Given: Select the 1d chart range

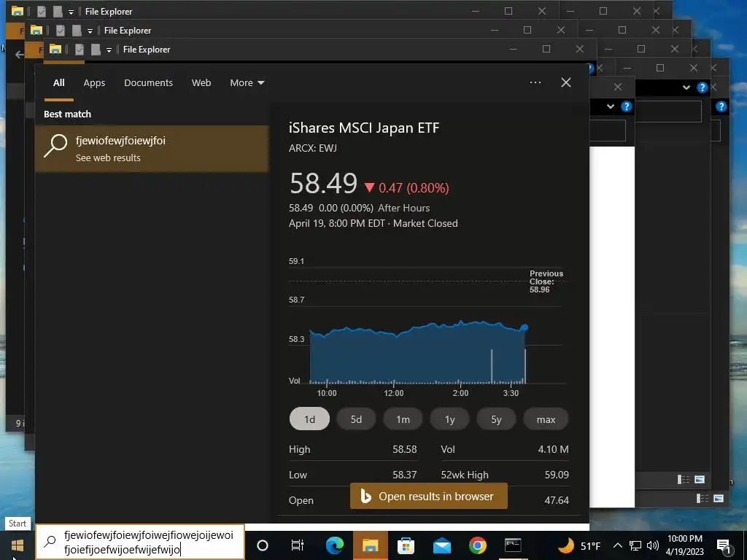Looking at the screenshot, I should click(309, 419).
